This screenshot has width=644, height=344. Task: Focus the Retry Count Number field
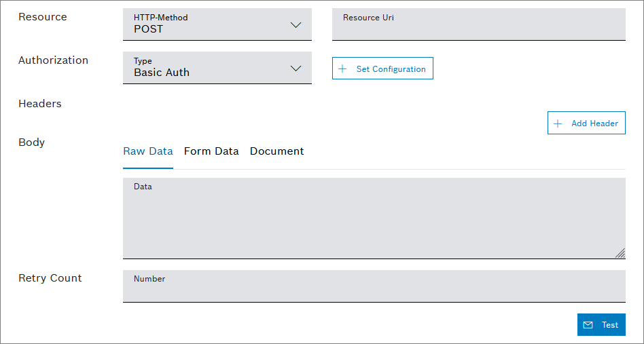(x=374, y=287)
